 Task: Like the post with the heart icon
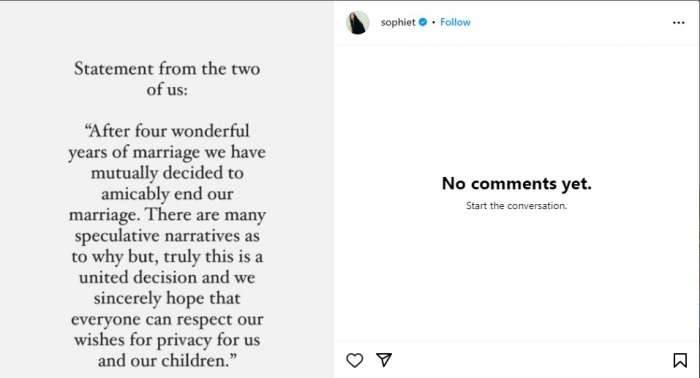click(x=354, y=360)
